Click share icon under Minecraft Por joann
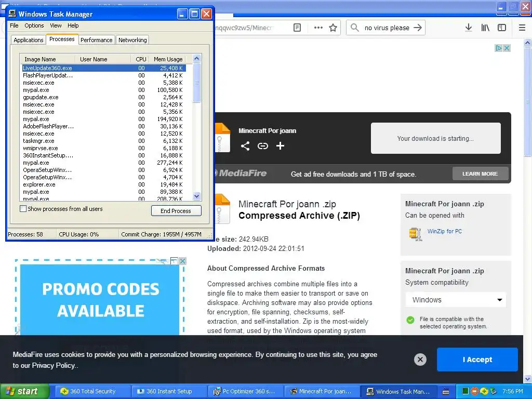This screenshot has width=532, height=399. coord(245,146)
